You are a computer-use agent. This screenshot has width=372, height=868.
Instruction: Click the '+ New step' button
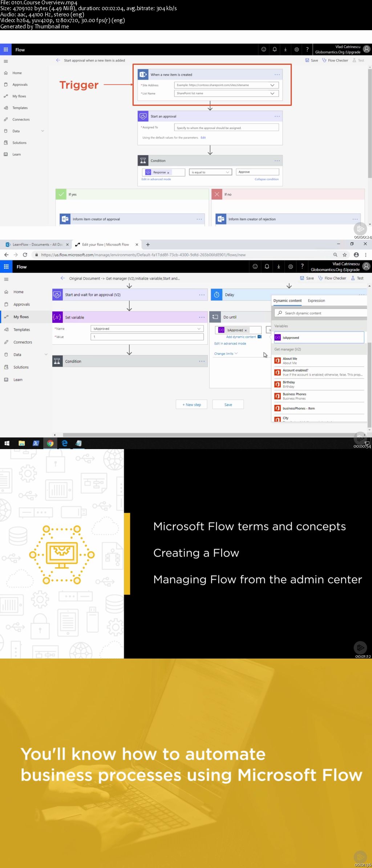(x=191, y=405)
